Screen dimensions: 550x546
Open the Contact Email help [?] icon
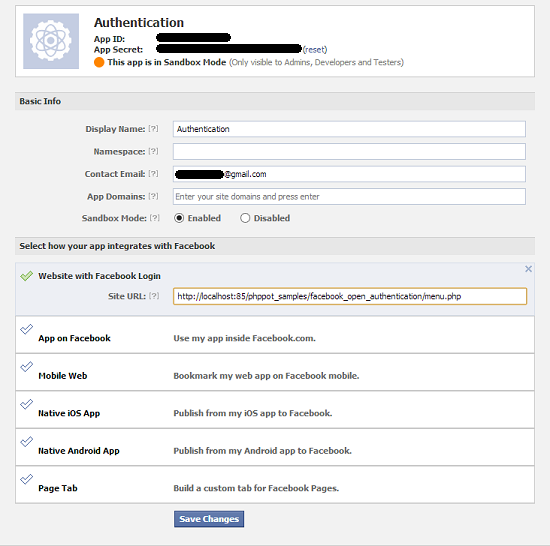[153, 174]
